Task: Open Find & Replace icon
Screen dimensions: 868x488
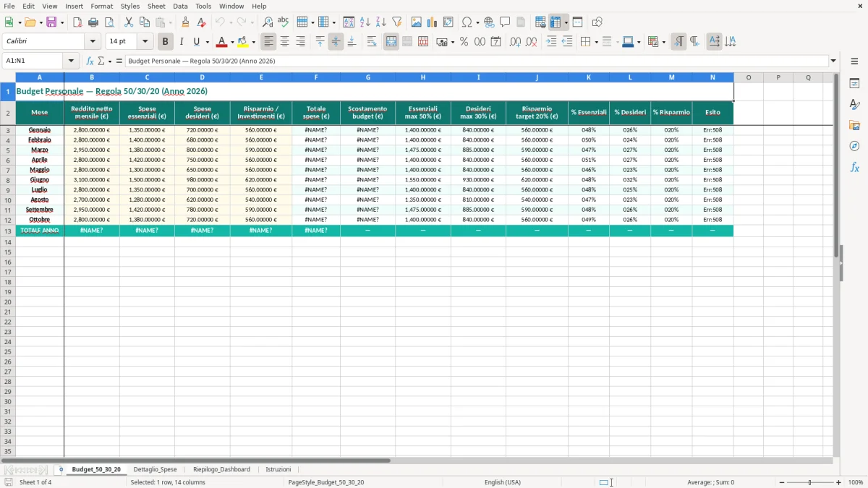Action: 268,22
